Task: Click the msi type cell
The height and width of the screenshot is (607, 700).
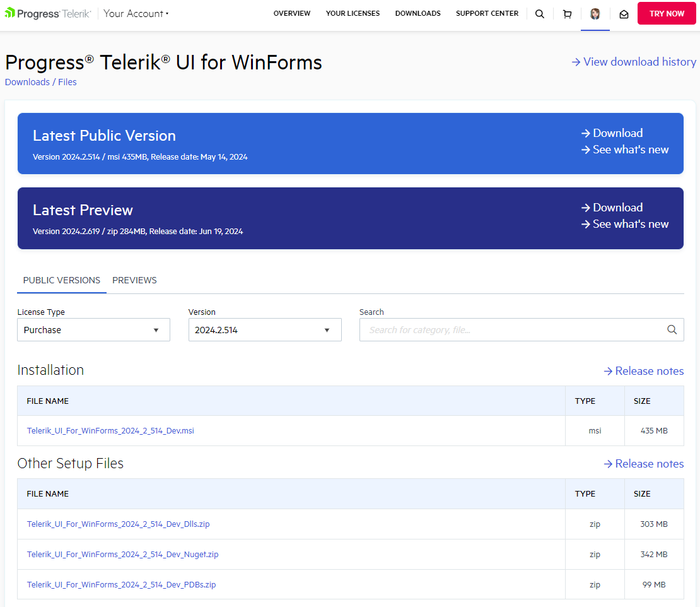Action: pos(595,431)
